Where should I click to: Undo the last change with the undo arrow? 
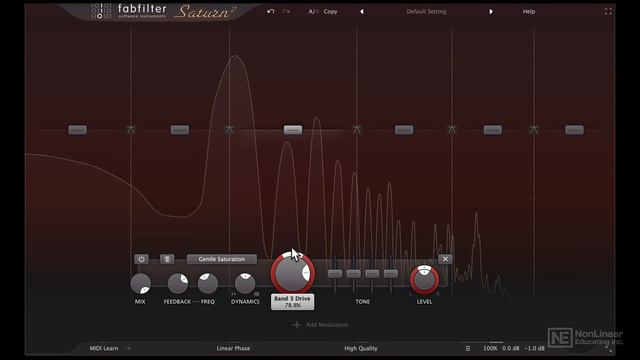(x=271, y=11)
